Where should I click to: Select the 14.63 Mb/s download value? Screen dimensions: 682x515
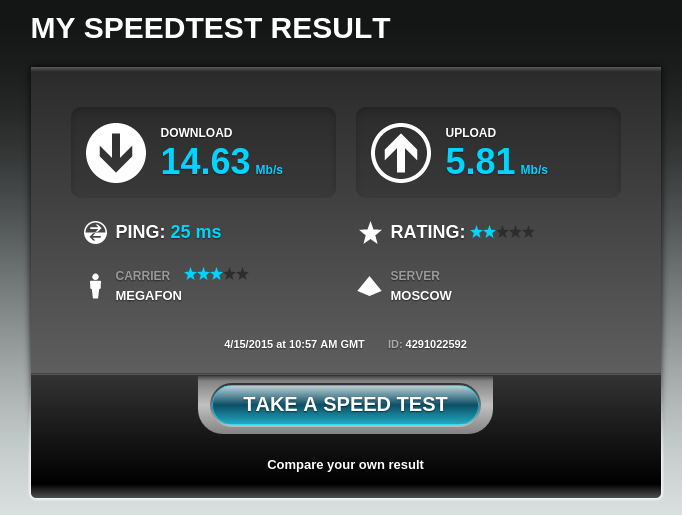(x=222, y=161)
